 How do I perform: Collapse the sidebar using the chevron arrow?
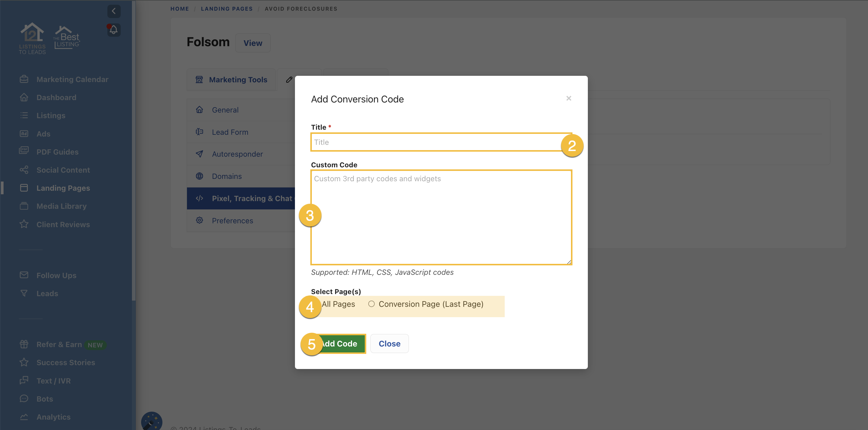pyautogui.click(x=114, y=11)
